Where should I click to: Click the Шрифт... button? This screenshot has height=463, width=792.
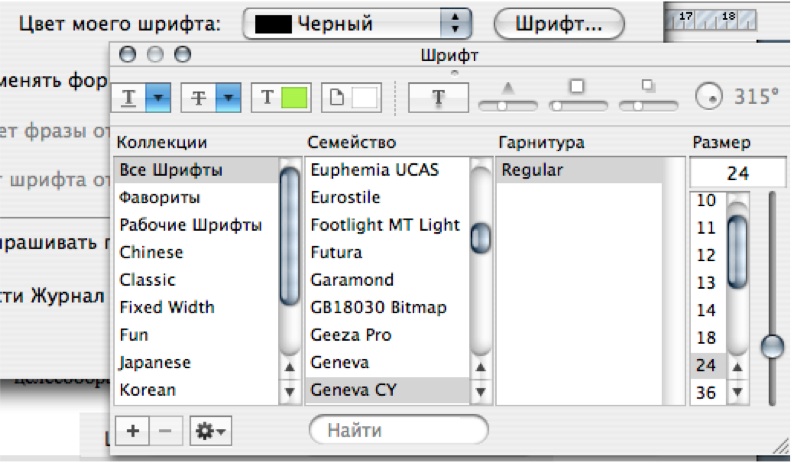coord(559,23)
